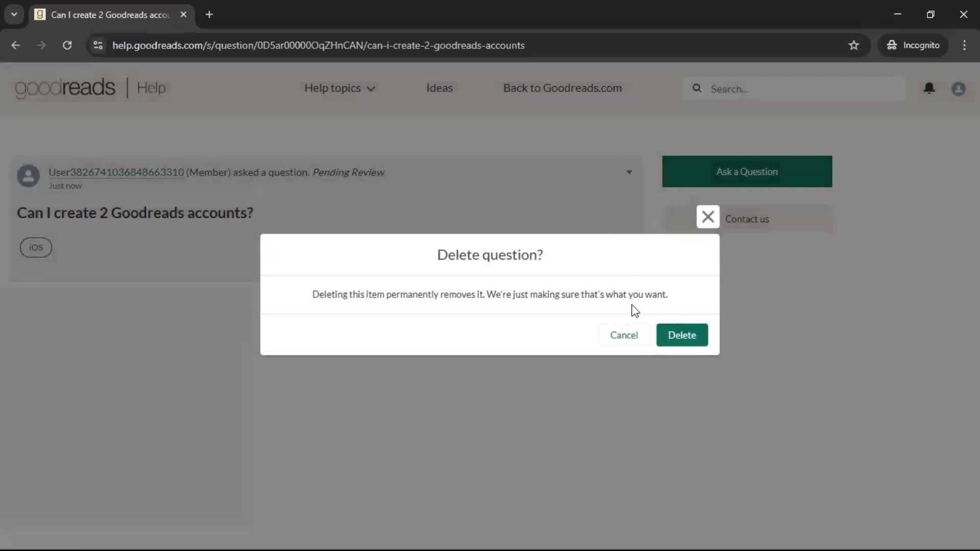Open the Help link next to the logo
Screen dimensions: 980x551
(151, 88)
